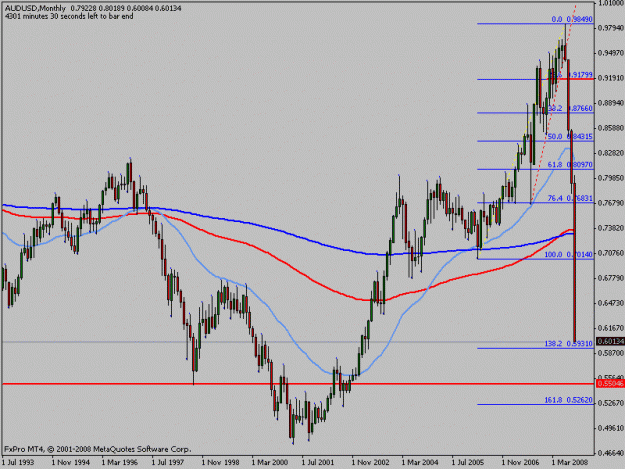
Task: Click the '1 Jul 2001' date label
Action: click(x=318, y=463)
